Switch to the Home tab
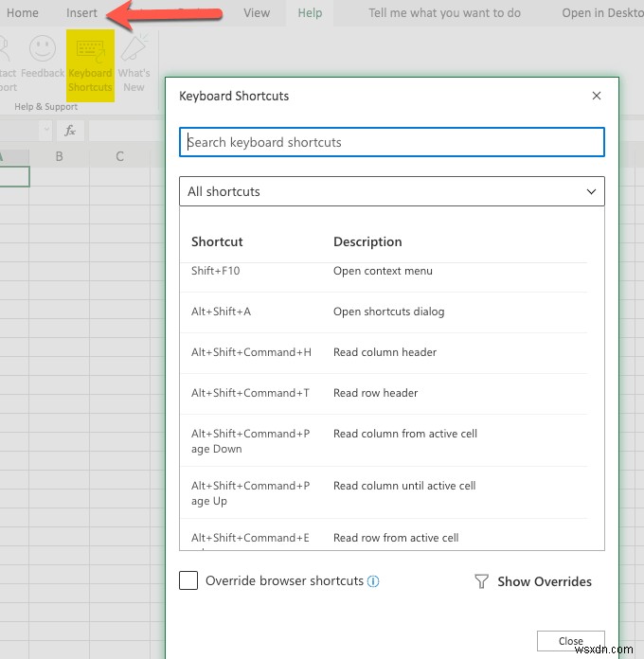 point(23,13)
